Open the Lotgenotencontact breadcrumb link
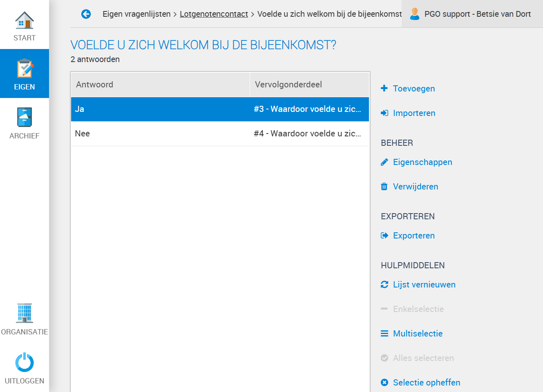 214,14
